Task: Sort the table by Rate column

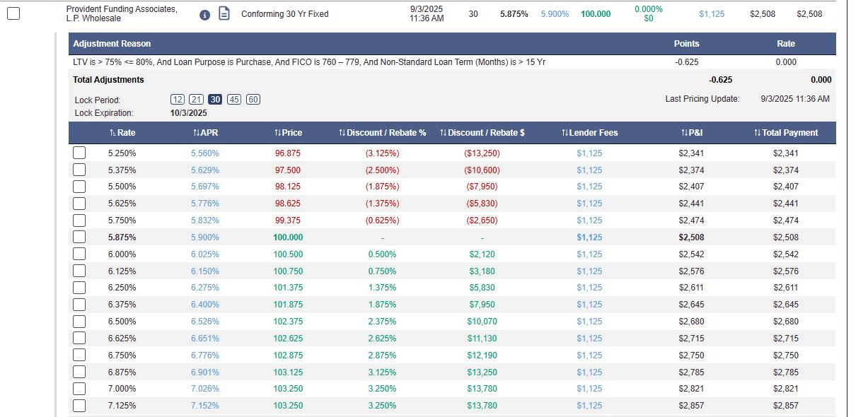Action: coord(122,133)
